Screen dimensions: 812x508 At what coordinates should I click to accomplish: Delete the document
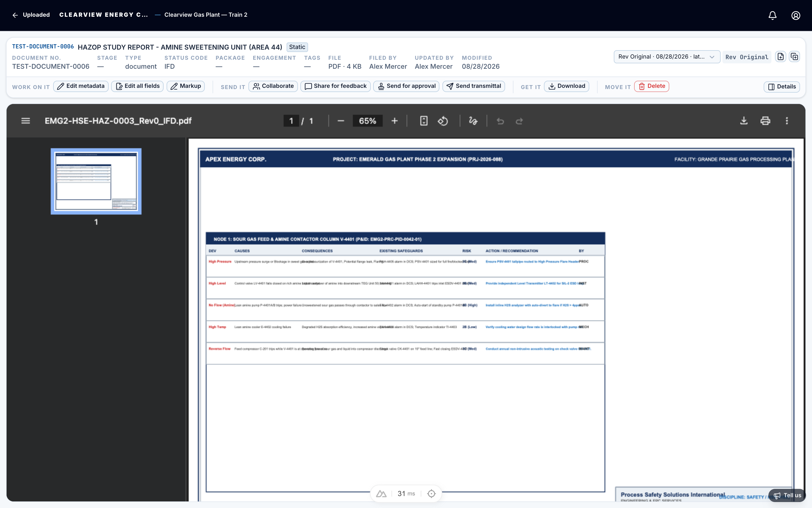(x=652, y=86)
